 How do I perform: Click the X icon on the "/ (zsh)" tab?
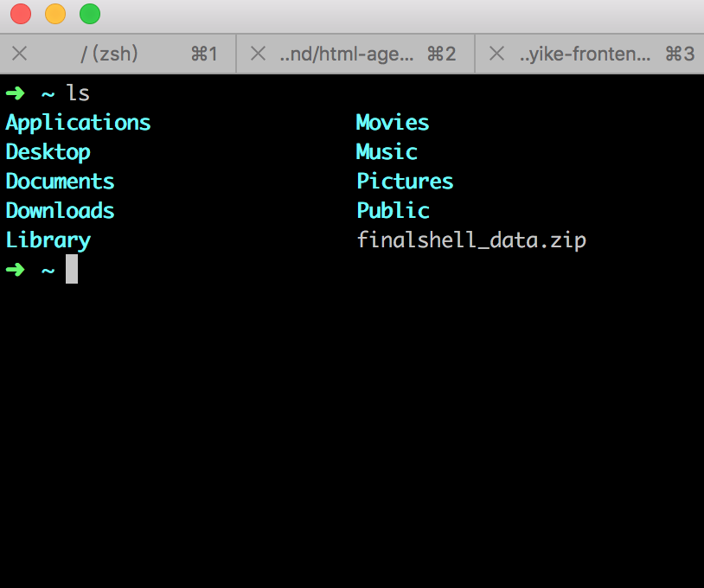click(19, 53)
